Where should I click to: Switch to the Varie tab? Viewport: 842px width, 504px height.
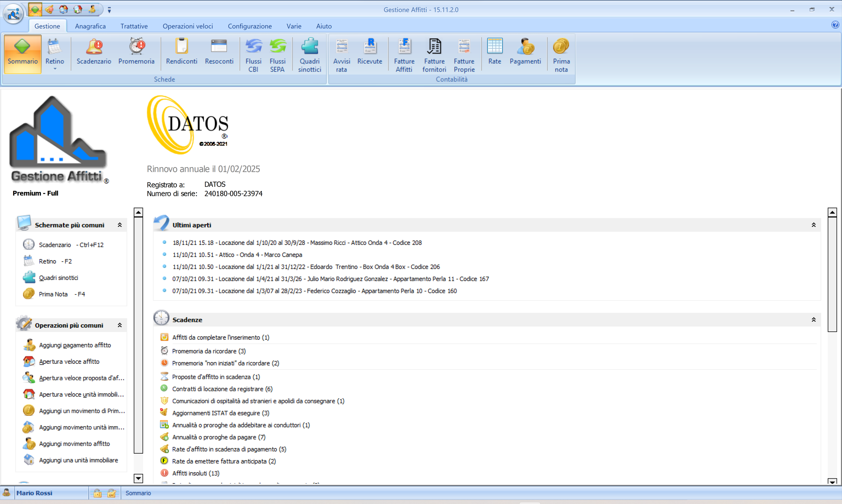coord(294,26)
